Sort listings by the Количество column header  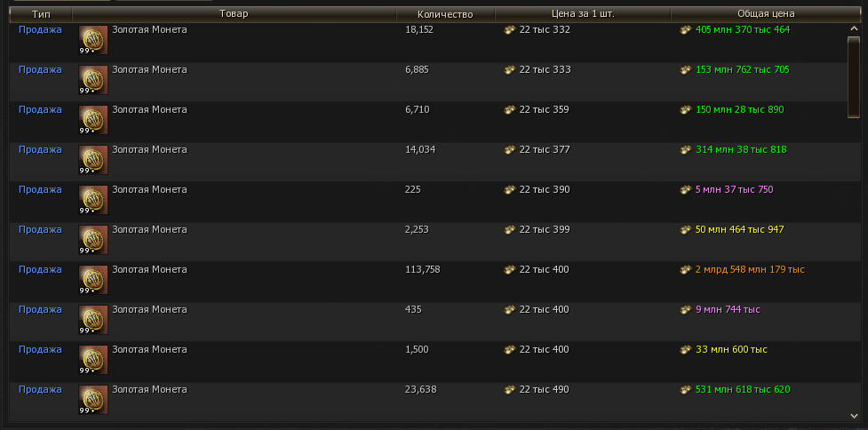pyautogui.click(x=444, y=14)
